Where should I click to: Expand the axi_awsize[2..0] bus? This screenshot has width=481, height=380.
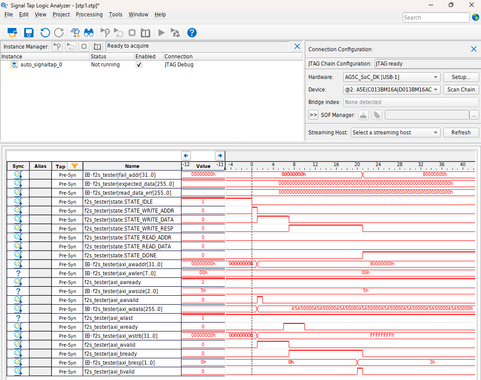tap(87, 291)
